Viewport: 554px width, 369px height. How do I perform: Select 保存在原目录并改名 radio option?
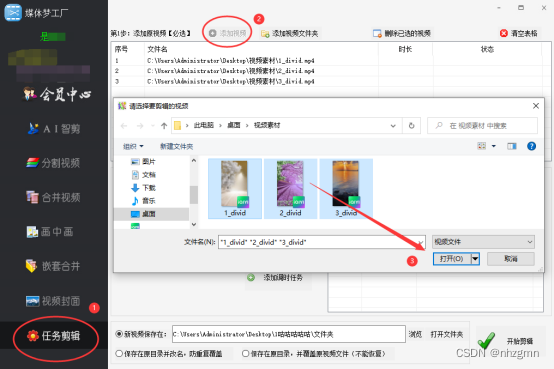pyautogui.click(x=119, y=353)
